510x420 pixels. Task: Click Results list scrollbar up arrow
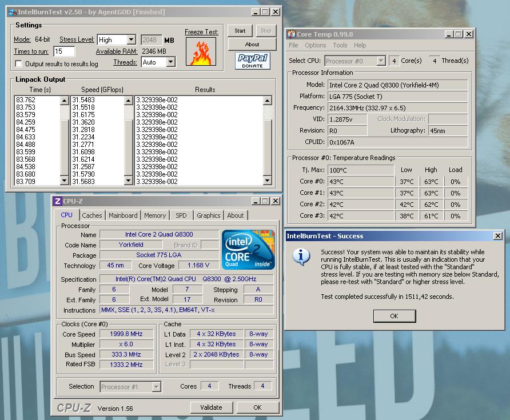268,100
